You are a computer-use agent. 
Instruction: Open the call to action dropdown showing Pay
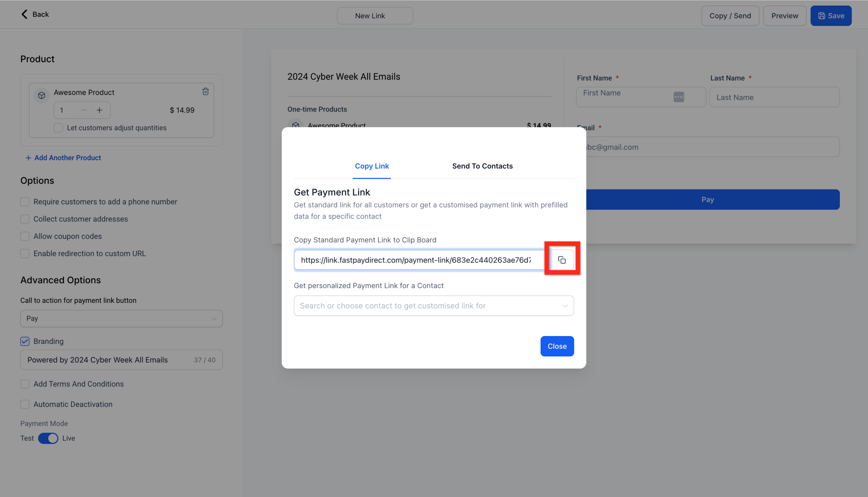click(x=121, y=318)
